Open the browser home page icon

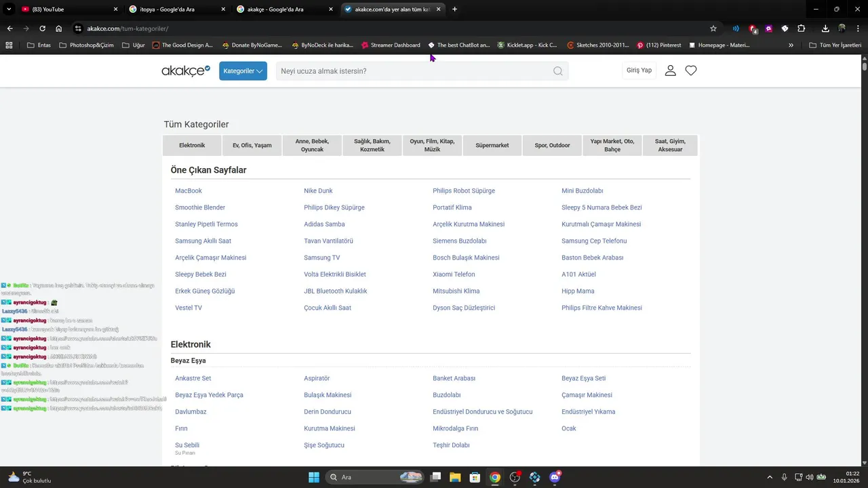(x=59, y=28)
